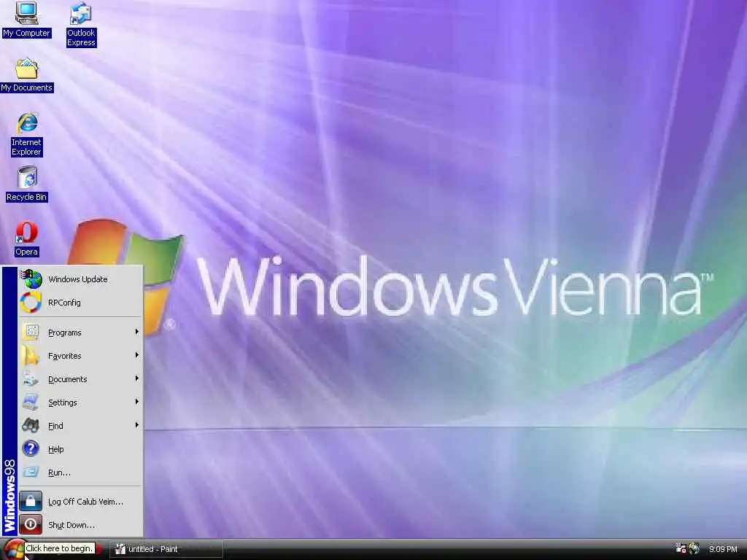The image size is (747, 560).
Task: Expand the Settings submenu arrow
Action: click(136, 402)
